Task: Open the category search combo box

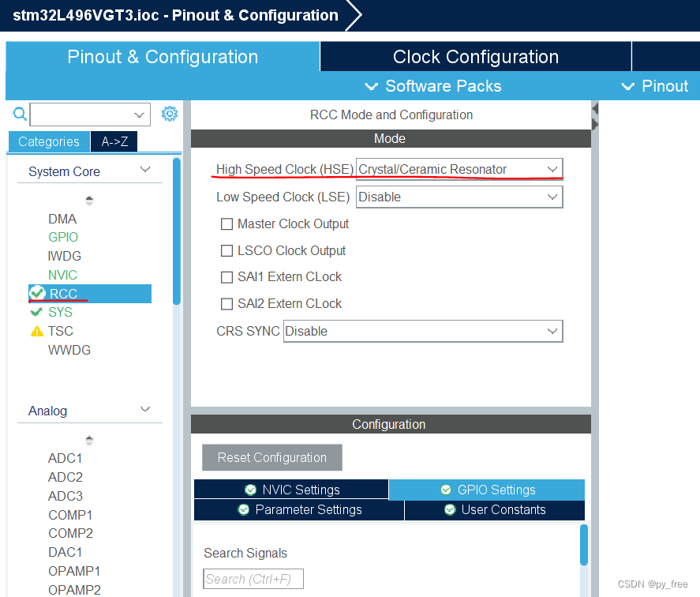Action: click(90, 115)
